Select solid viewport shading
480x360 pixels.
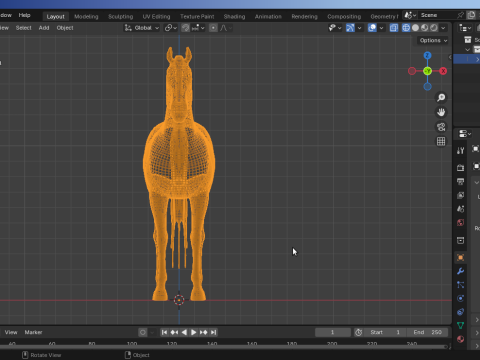pos(415,28)
